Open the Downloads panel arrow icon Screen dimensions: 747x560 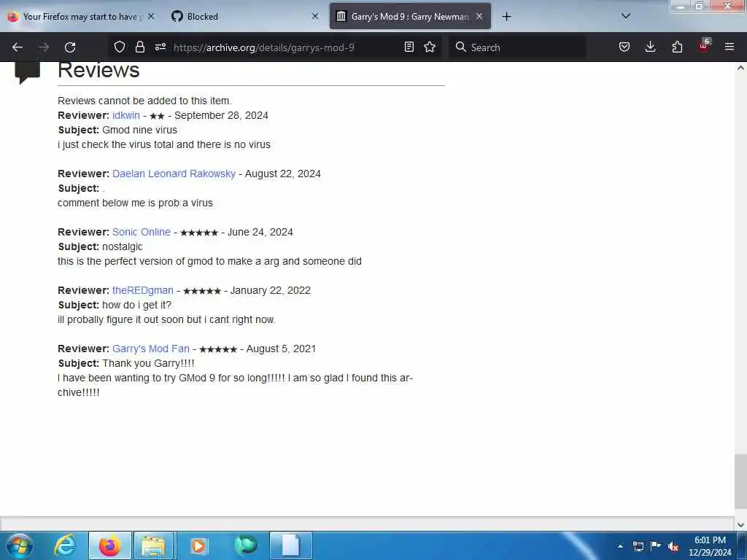point(650,47)
